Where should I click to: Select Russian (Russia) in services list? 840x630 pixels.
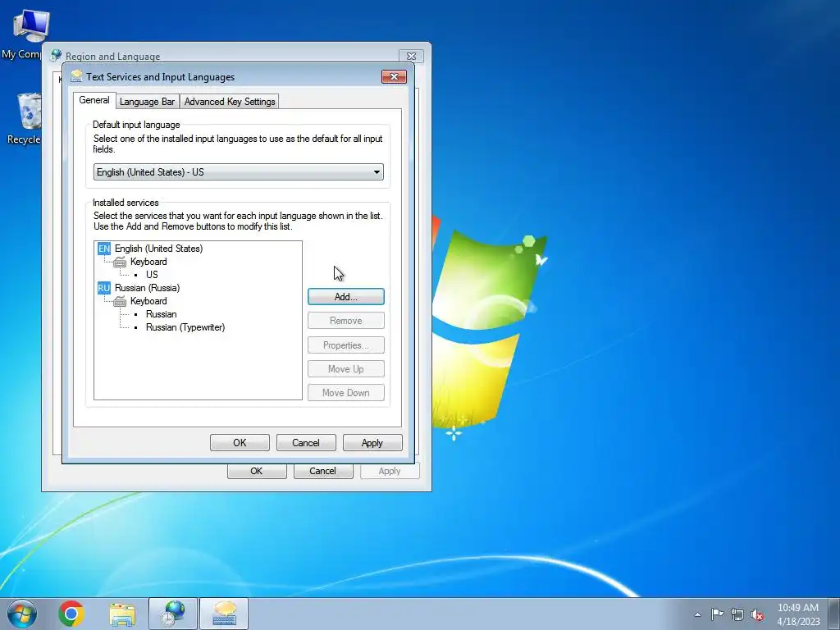coord(148,288)
